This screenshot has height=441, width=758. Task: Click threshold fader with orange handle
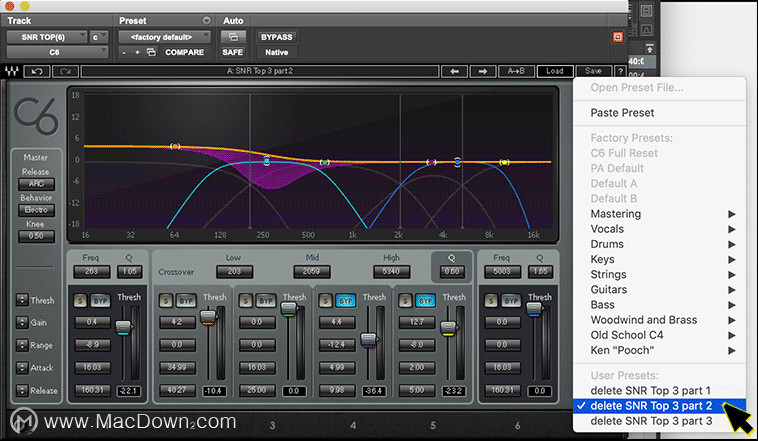(x=208, y=317)
